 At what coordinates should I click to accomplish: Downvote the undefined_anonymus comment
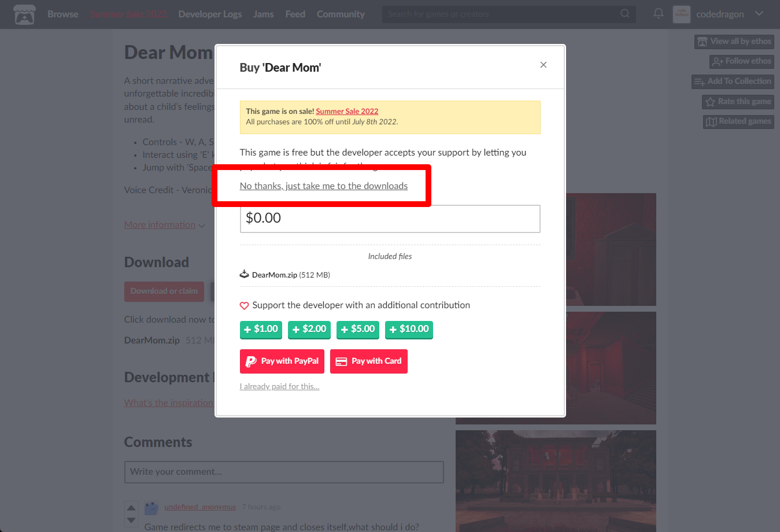pyautogui.click(x=131, y=520)
